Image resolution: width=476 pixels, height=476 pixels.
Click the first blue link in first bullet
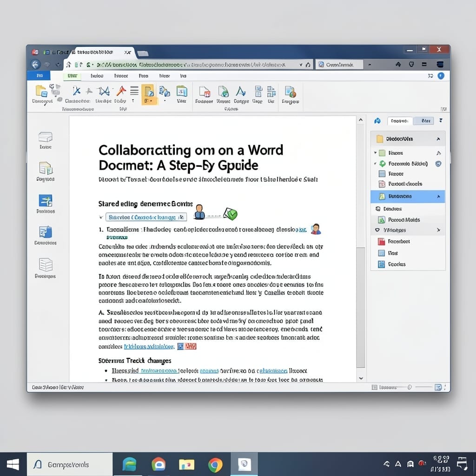(159, 370)
